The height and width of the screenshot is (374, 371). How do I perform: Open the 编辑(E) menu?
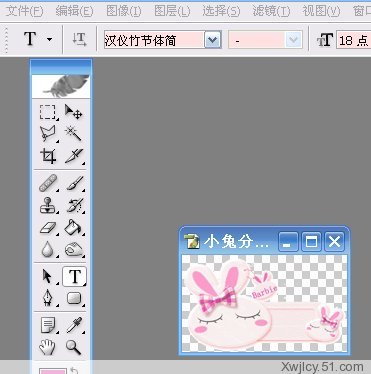click(74, 11)
